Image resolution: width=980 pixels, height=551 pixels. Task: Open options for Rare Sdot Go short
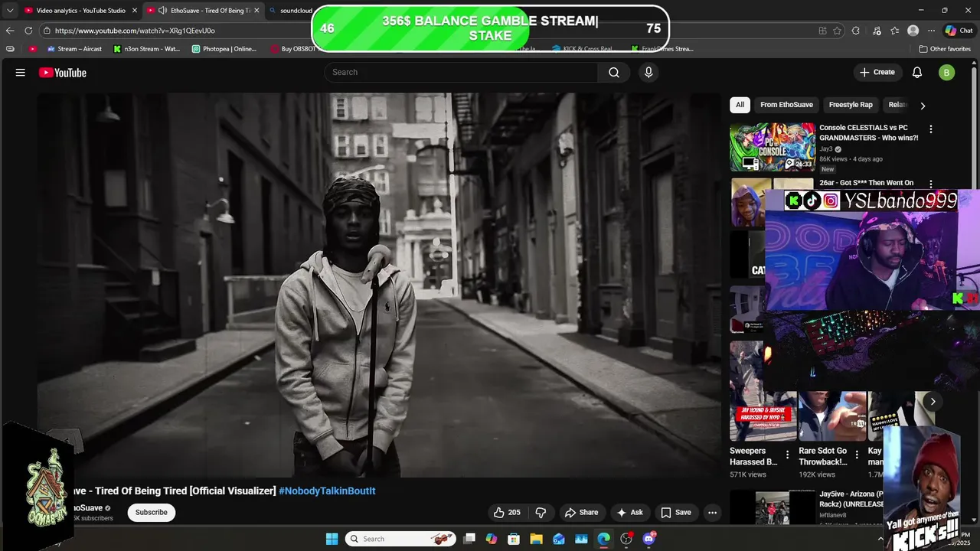coord(857,455)
